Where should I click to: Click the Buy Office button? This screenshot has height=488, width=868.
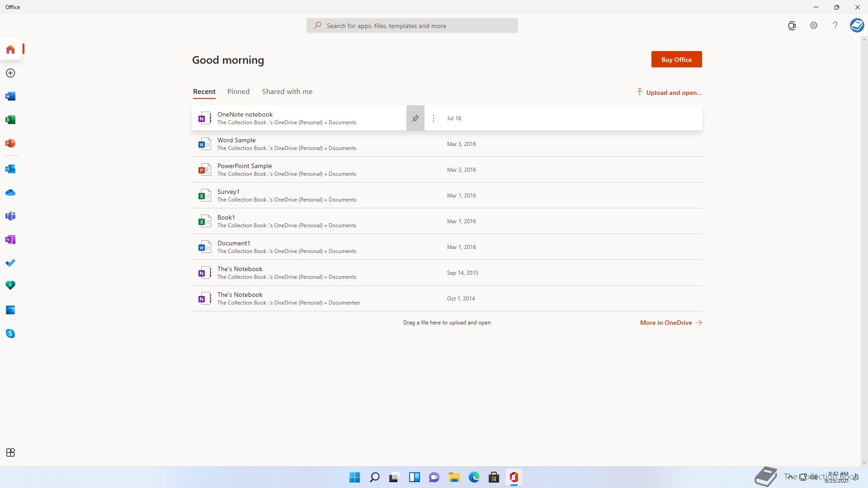tap(676, 59)
